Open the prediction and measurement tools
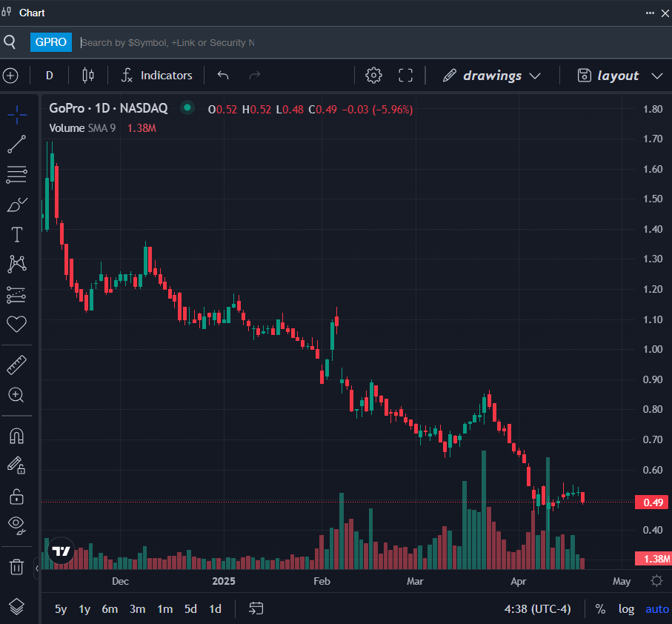Image resolution: width=672 pixels, height=624 pixels. tap(17, 294)
